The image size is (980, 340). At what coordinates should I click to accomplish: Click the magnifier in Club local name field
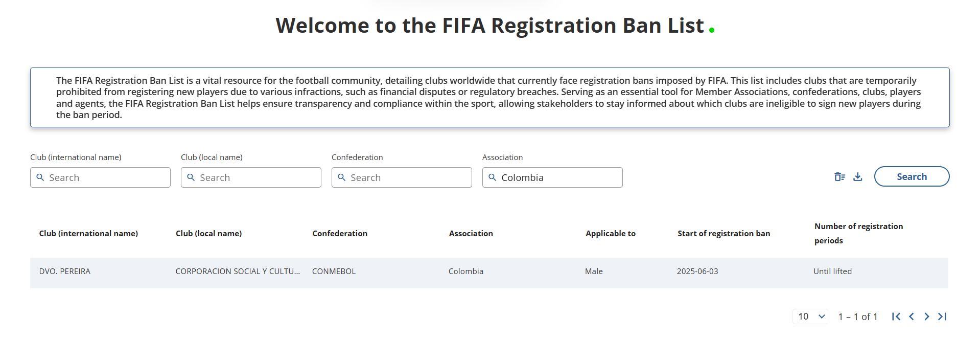(x=192, y=177)
